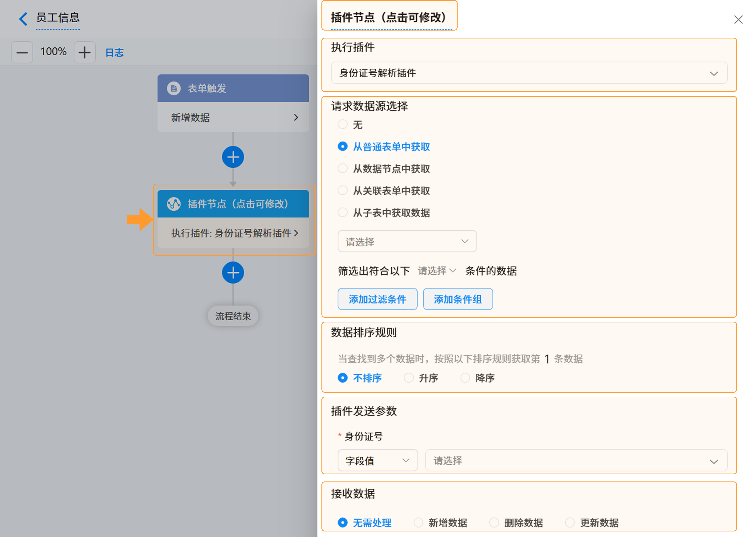Select 新增数据 receive data radio
Image resolution: width=756 pixels, height=537 pixels.
coord(418,523)
